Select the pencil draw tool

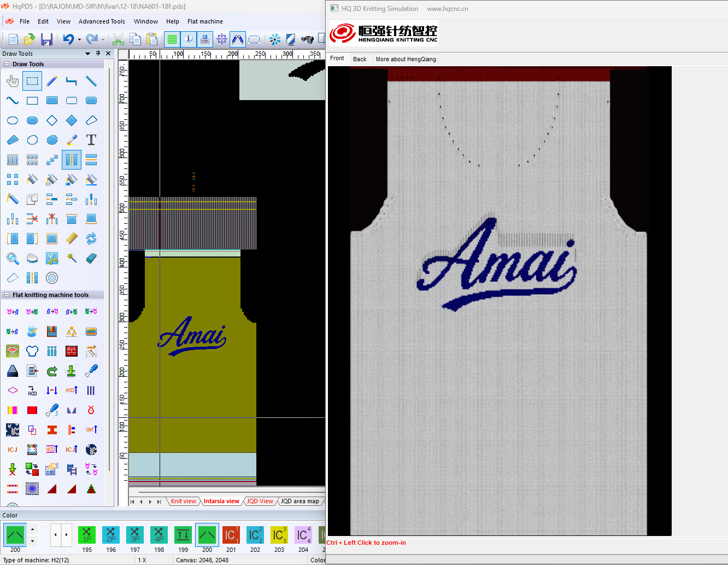(x=52, y=81)
